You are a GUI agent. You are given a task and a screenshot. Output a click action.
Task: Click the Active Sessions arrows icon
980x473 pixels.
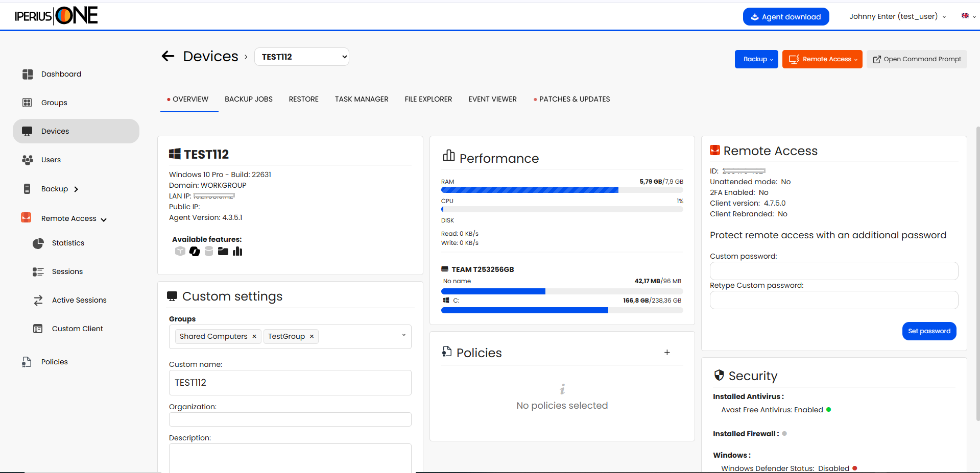tap(38, 301)
